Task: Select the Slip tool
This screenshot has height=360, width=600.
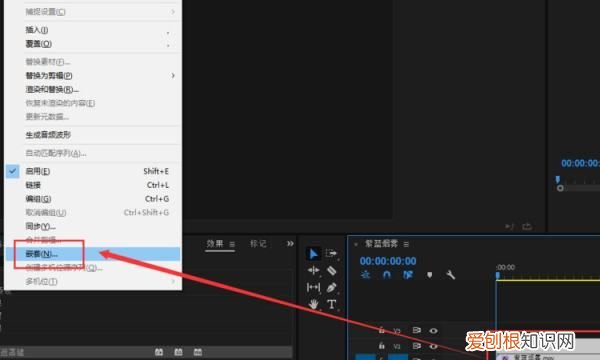Action: (313, 287)
